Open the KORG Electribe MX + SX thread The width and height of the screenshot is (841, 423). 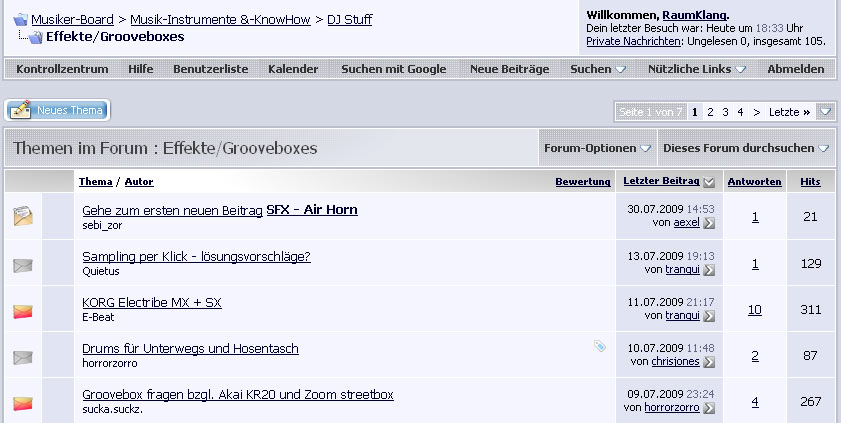(152, 302)
